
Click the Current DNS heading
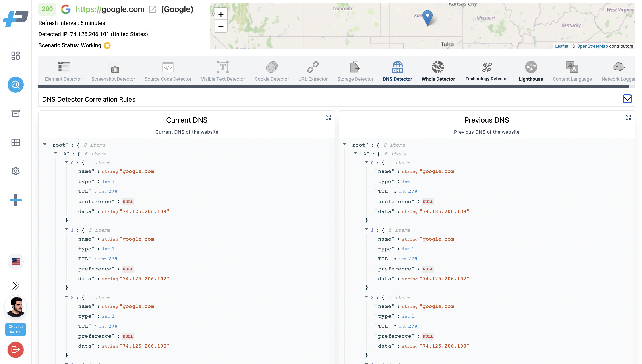coord(187,120)
